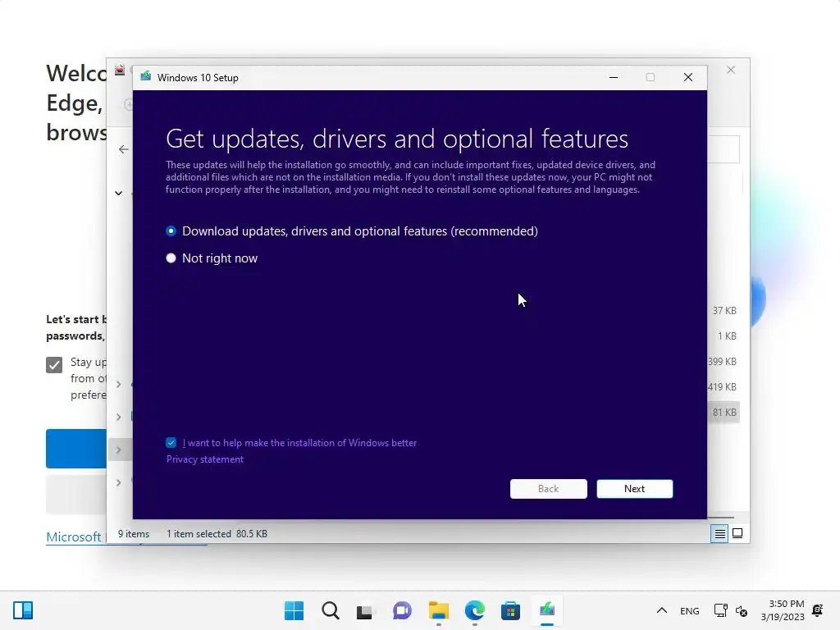The height and width of the screenshot is (630, 840).
Task: Open the clock showing 3:50 PM
Action: pos(783,610)
